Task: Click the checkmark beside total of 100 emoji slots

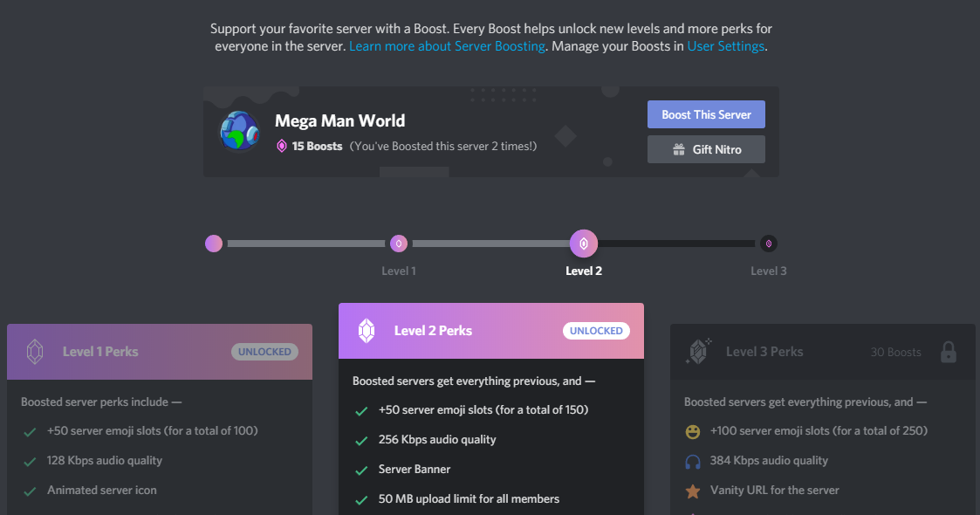Action: coord(30,432)
